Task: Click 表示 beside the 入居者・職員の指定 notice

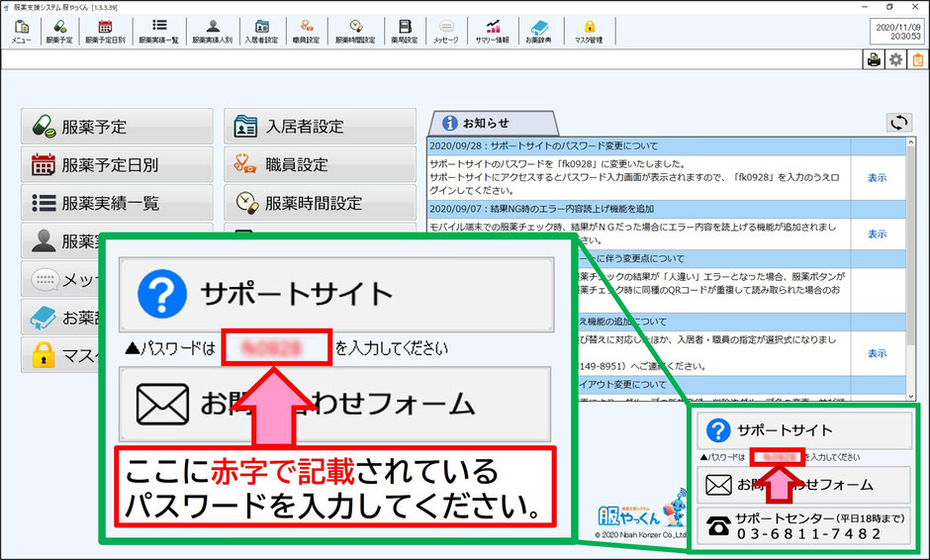Action: pos(877,353)
